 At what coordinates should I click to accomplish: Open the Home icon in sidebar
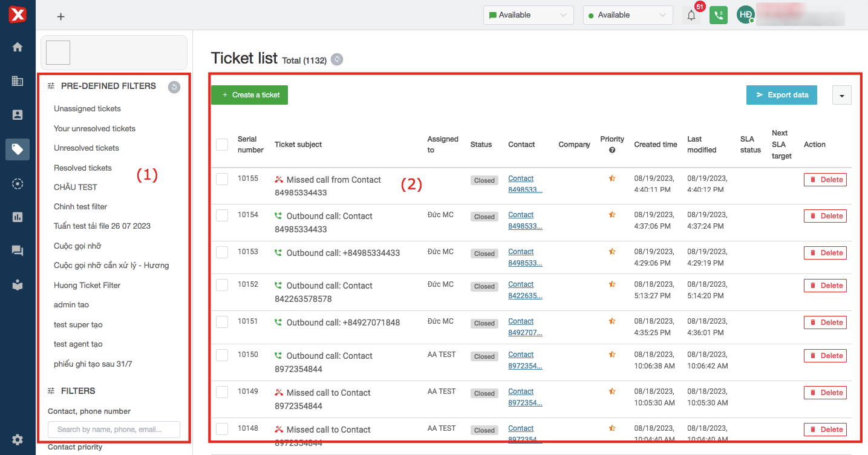pyautogui.click(x=18, y=47)
